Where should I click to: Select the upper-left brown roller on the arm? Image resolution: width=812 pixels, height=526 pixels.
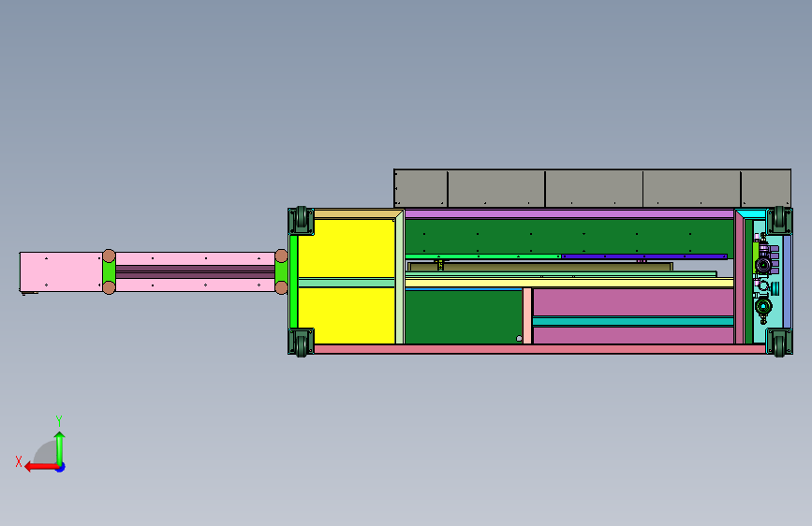(x=109, y=256)
